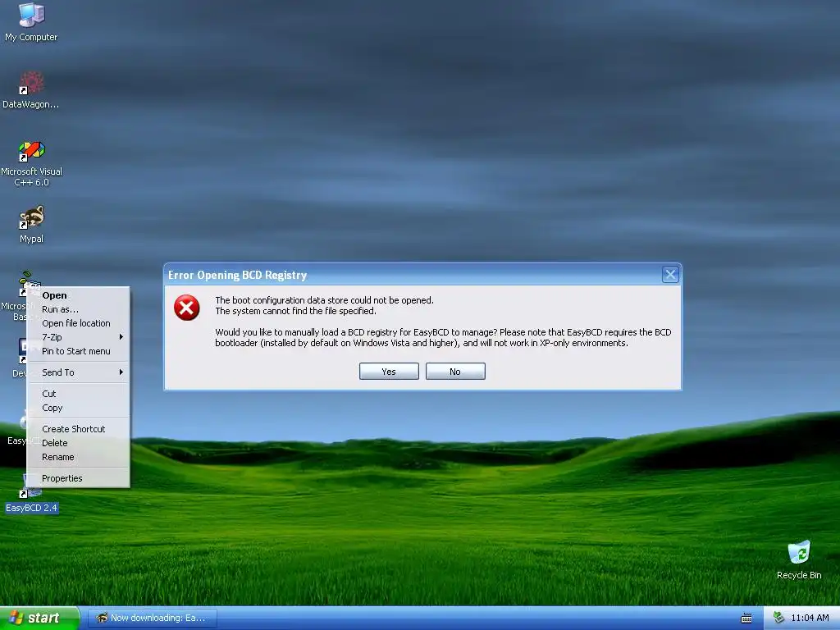Image resolution: width=840 pixels, height=630 pixels.
Task: Click the on-screen keyboard icon in taskbar
Action: (x=746, y=619)
